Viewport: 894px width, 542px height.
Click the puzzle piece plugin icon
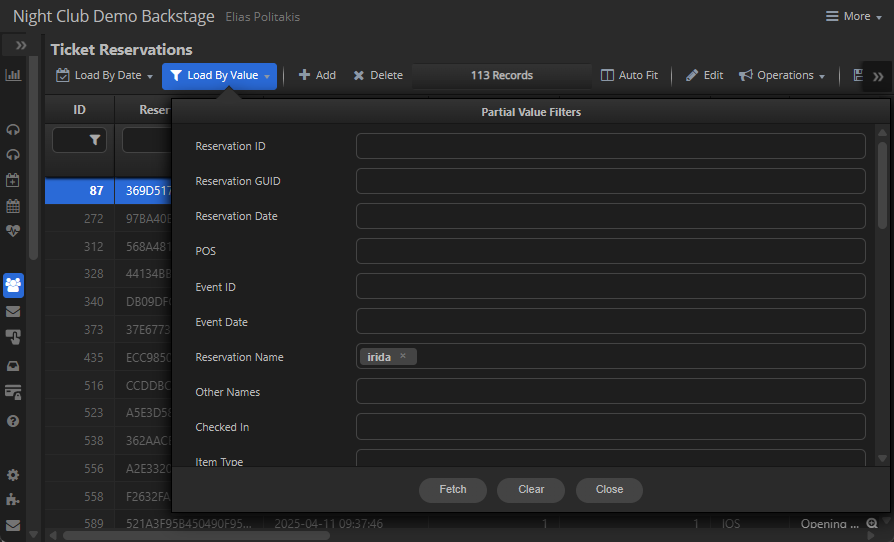tap(13, 499)
